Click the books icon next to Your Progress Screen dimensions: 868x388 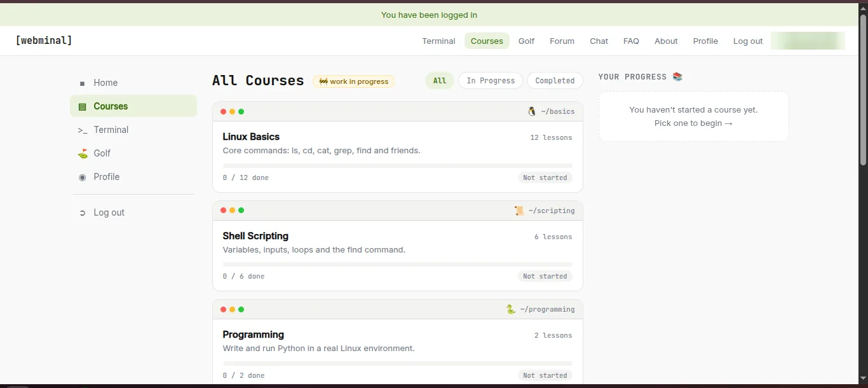[x=677, y=76]
